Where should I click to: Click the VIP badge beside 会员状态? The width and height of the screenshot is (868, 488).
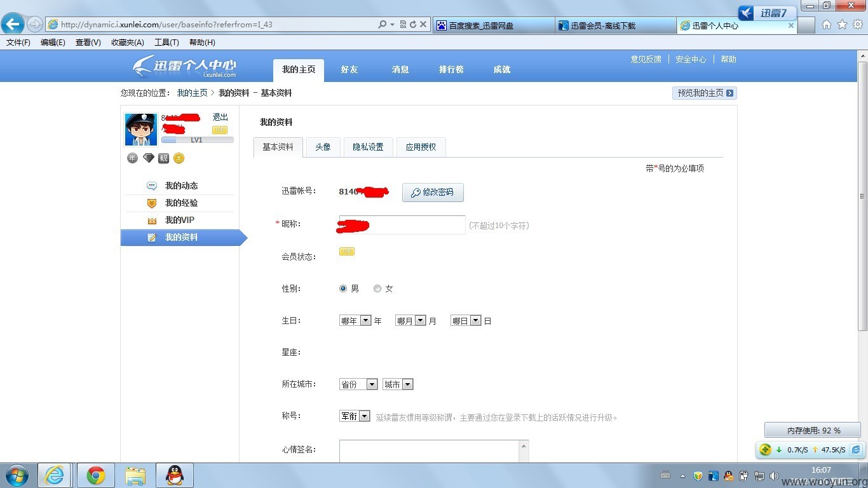(x=346, y=251)
